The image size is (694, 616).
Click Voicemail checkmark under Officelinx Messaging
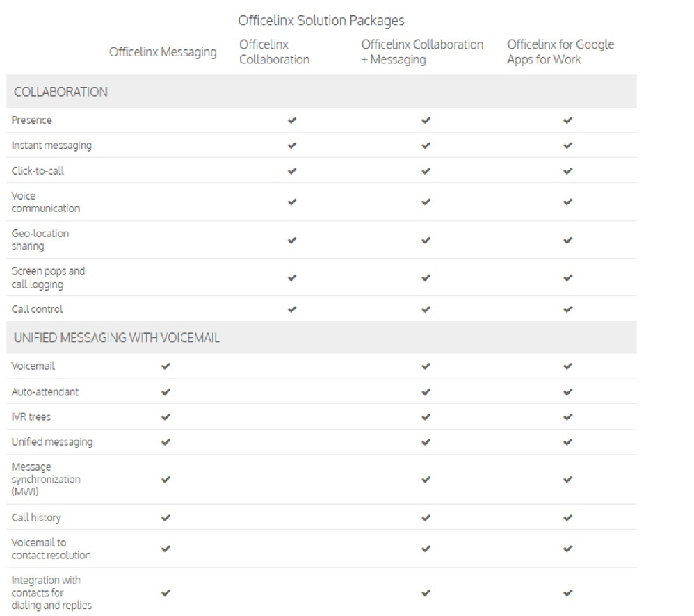[166, 366]
